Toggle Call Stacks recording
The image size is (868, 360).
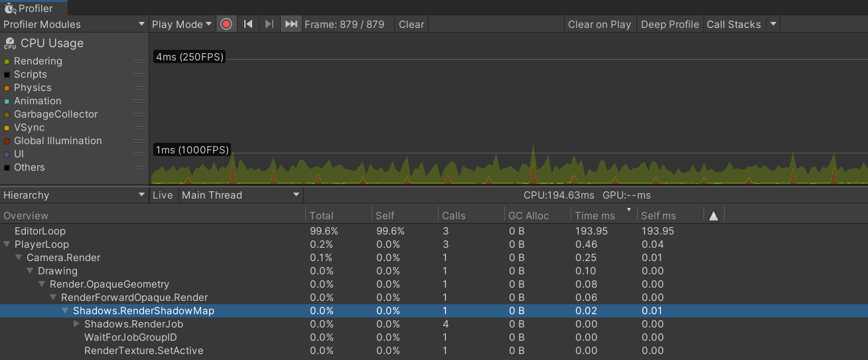coord(733,24)
